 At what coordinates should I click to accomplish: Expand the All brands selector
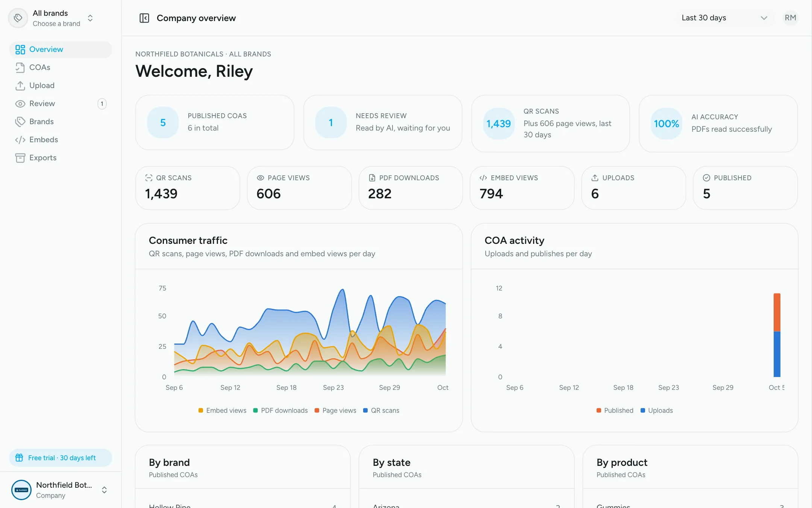click(x=90, y=18)
